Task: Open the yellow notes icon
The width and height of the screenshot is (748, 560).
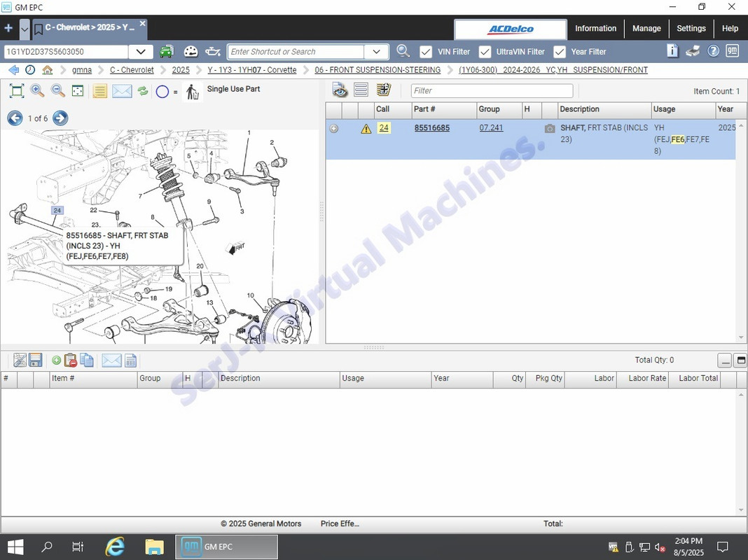Action: (x=99, y=90)
